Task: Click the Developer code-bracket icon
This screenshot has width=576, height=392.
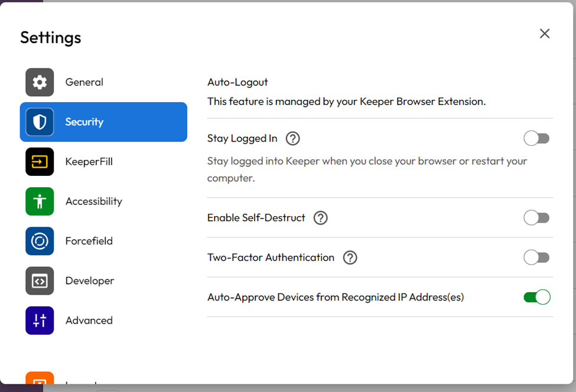Action: pyautogui.click(x=40, y=281)
